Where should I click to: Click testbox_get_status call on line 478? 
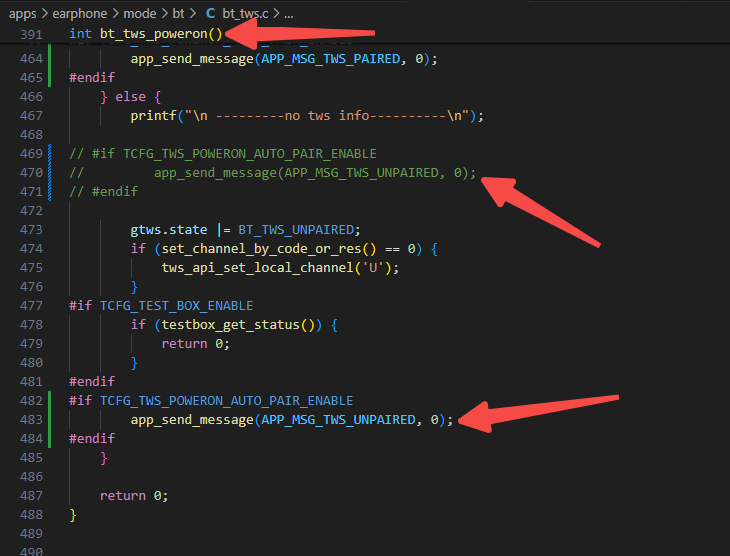pos(230,325)
